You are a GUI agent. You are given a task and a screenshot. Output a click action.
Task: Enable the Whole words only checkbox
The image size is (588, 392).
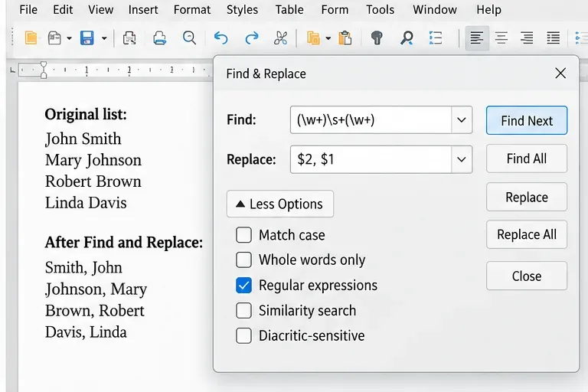pos(243,260)
